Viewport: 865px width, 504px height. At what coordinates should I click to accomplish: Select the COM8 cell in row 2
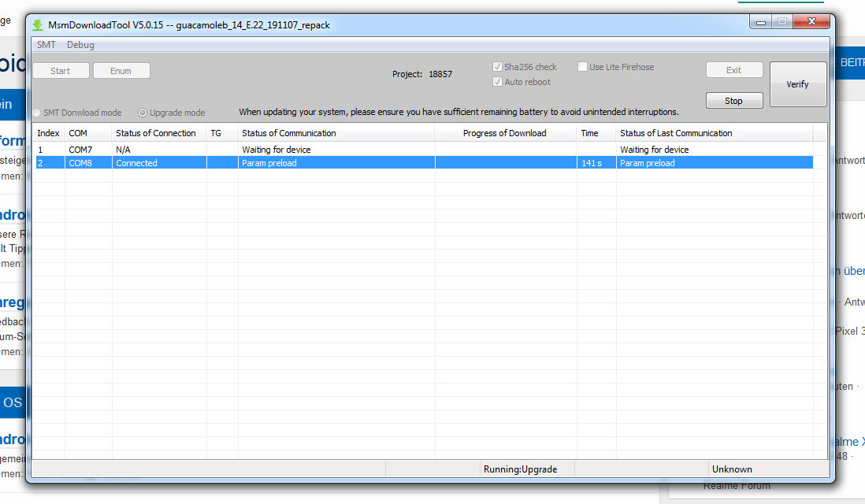click(88, 163)
